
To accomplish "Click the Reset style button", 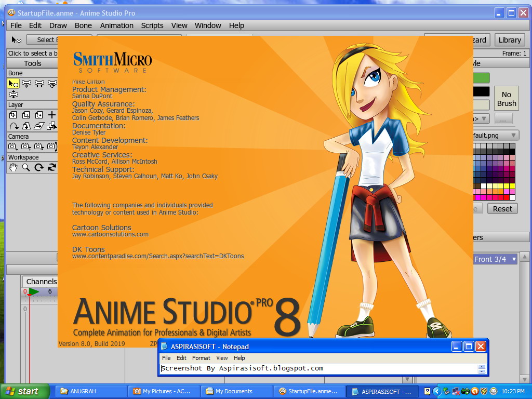I will pos(502,209).
